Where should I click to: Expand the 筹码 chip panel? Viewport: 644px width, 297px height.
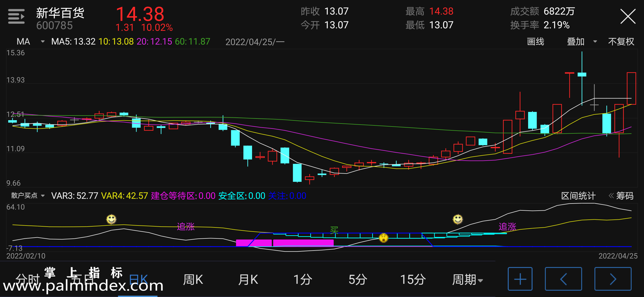[621, 196]
